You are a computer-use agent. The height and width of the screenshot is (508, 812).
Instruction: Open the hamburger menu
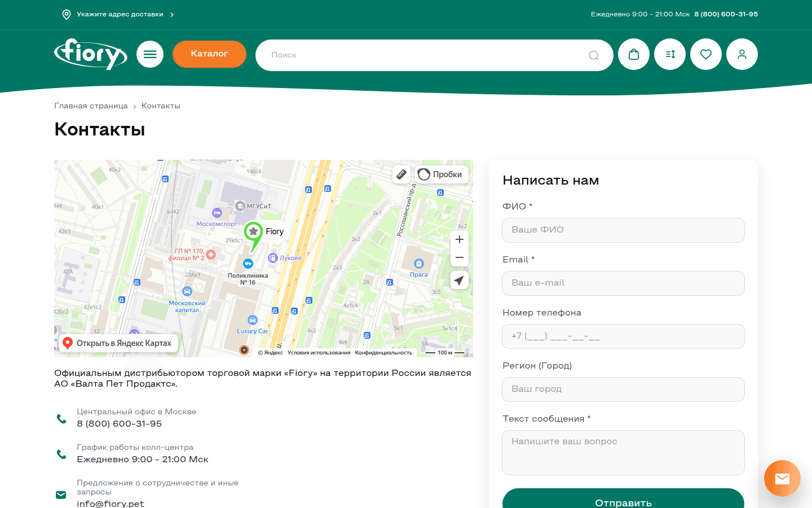150,54
